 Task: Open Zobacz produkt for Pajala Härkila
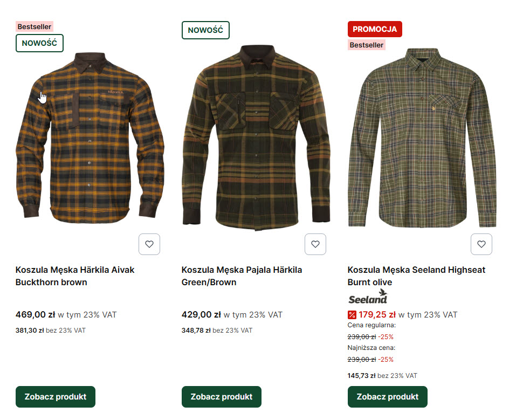[222, 397]
